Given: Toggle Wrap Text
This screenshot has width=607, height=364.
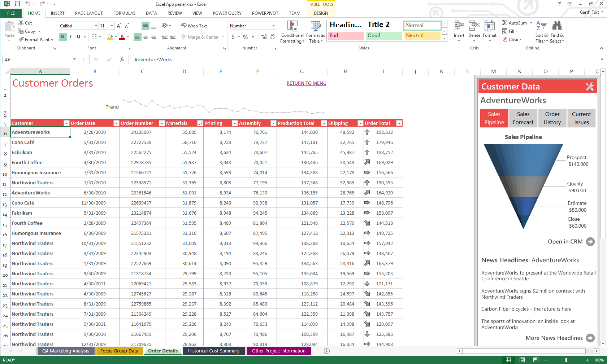Looking at the screenshot, I should pos(194,26).
